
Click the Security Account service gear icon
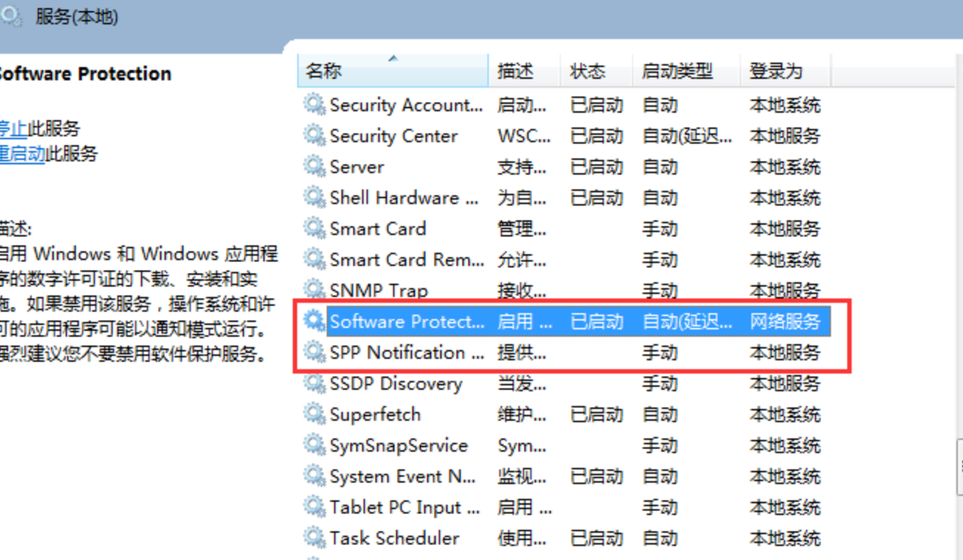[315, 105]
